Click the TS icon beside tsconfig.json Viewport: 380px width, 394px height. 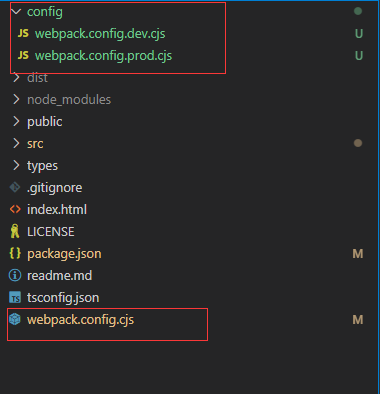click(x=15, y=297)
